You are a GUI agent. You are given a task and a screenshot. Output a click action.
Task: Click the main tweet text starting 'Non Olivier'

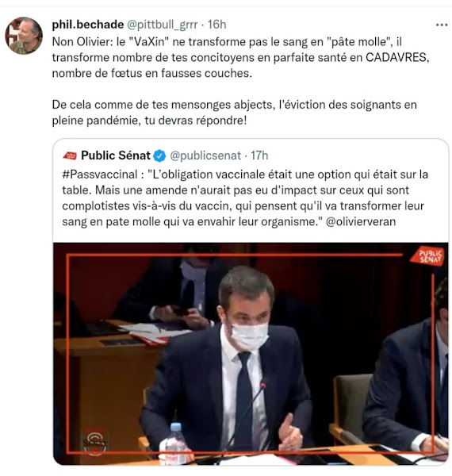tap(240, 57)
